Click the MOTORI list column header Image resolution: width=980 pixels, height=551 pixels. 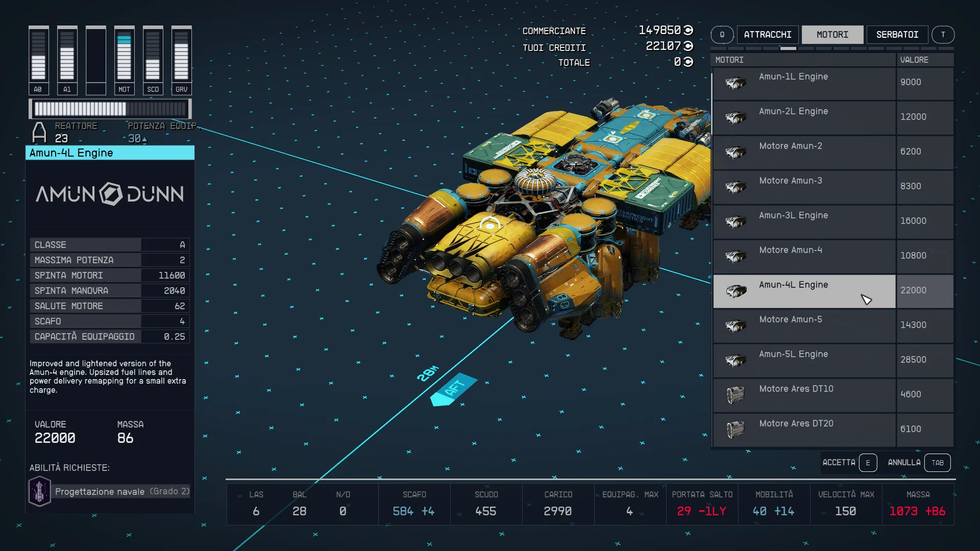click(x=804, y=60)
